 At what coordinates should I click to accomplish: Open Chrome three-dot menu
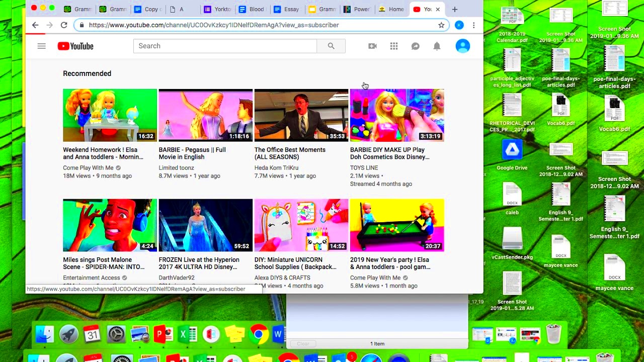coord(473,25)
